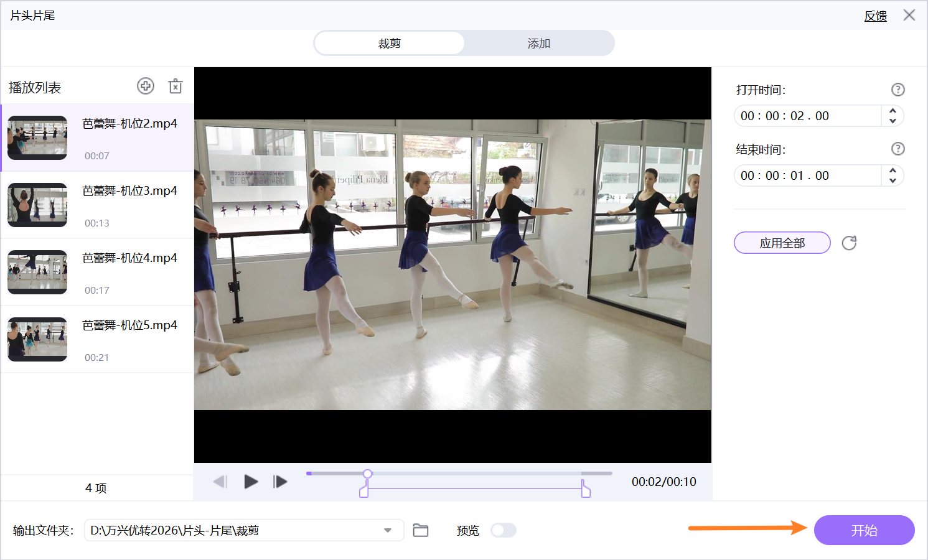The image size is (928, 560).
Task: Toggle the 预览 switch
Action: pyautogui.click(x=503, y=530)
